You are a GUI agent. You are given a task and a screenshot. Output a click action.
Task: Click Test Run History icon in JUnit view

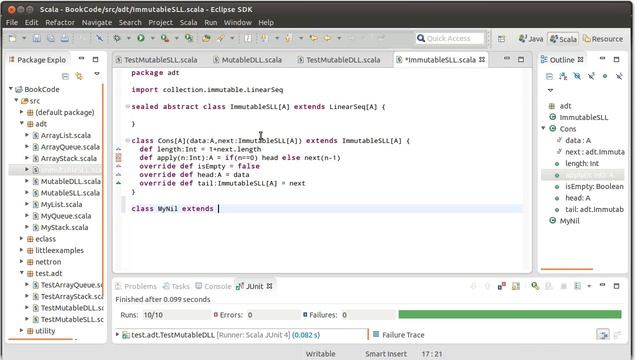[x=578, y=286]
